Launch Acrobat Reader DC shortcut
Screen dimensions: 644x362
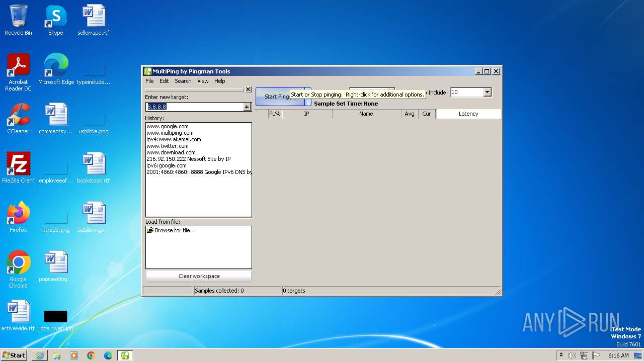coord(18,72)
